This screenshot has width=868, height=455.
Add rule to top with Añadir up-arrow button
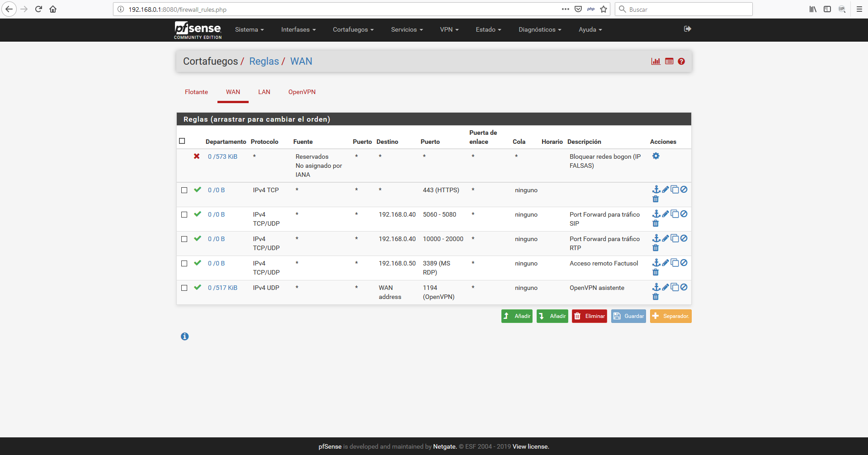click(517, 316)
